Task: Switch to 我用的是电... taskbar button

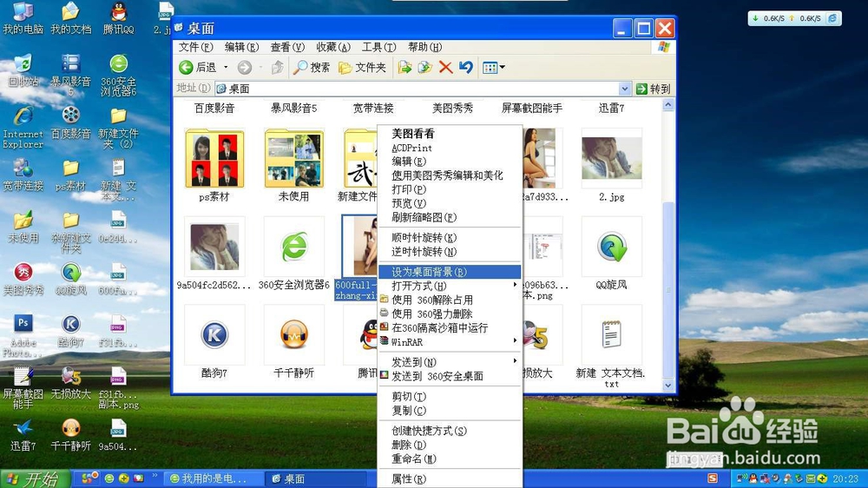Action: pos(214,478)
